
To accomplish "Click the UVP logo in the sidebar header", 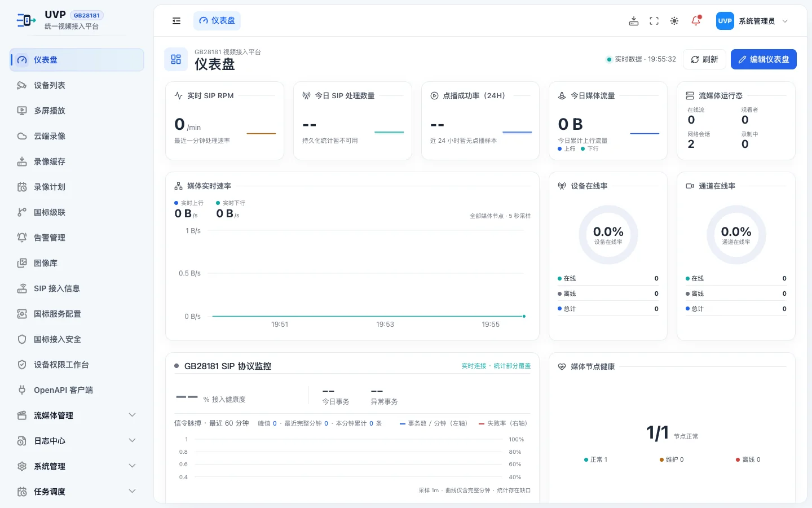I will [26, 21].
